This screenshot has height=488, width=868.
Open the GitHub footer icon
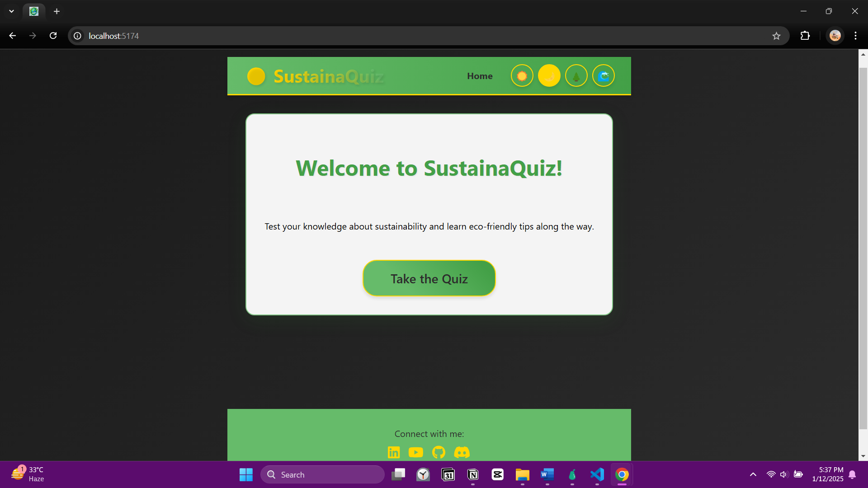439,452
